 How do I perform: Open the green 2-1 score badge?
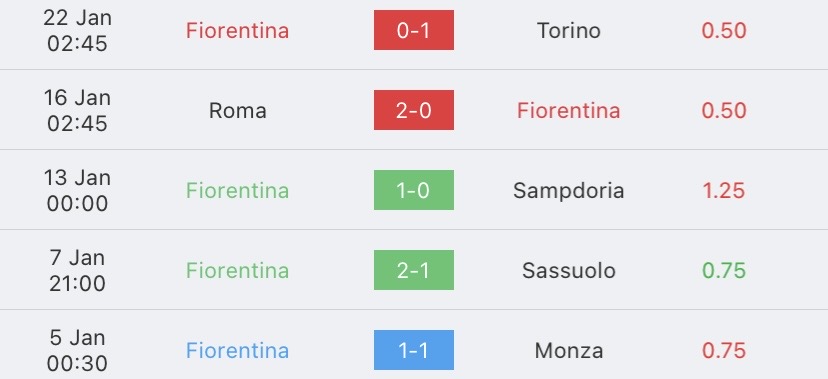413,270
